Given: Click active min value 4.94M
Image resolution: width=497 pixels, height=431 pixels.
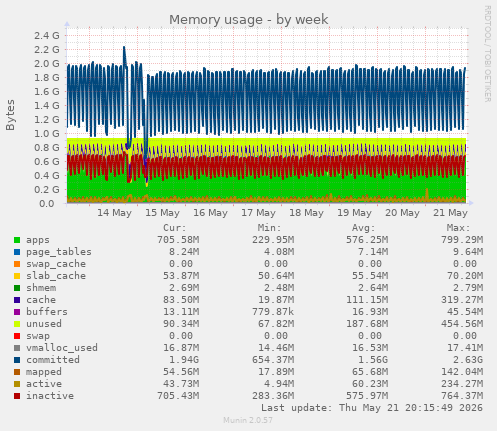Looking at the screenshot, I should (279, 384).
